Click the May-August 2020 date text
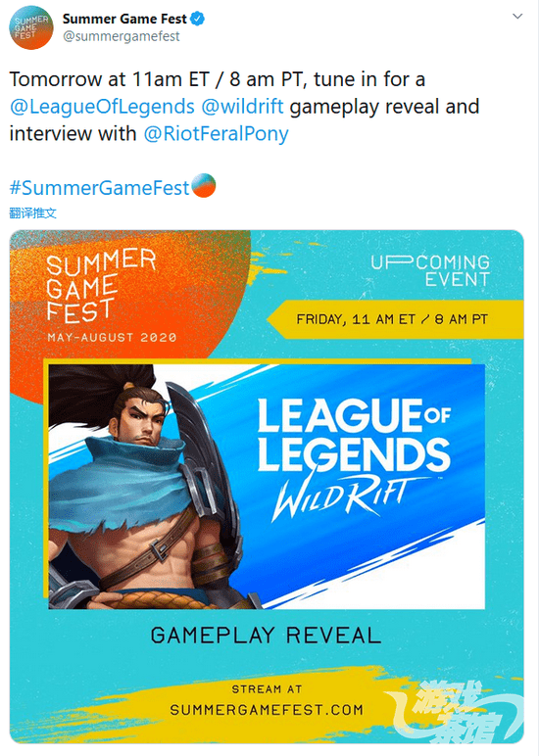The image size is (539, 756). [112, 337]
